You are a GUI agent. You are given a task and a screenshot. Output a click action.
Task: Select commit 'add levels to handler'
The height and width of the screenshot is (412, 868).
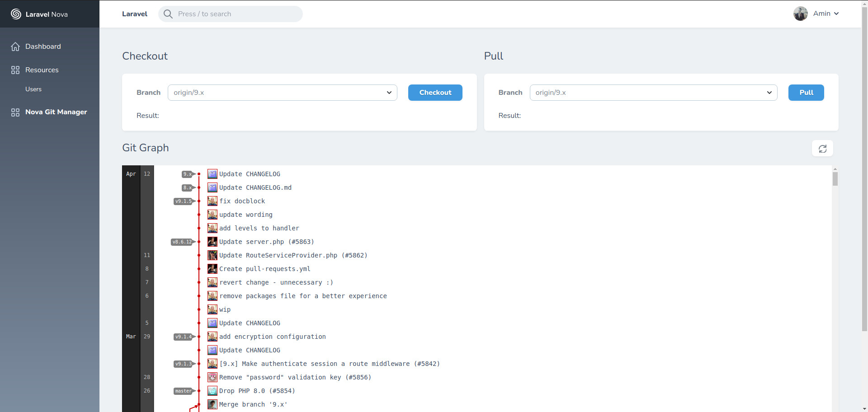point(259,228)
